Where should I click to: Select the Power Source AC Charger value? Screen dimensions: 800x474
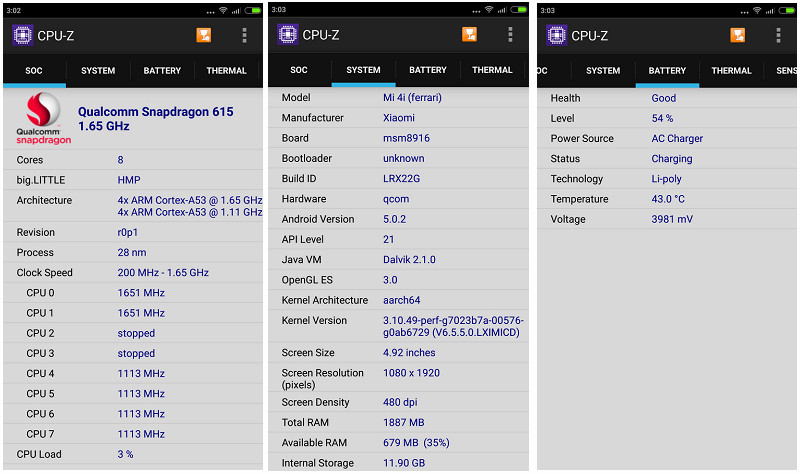coord(677,138)
